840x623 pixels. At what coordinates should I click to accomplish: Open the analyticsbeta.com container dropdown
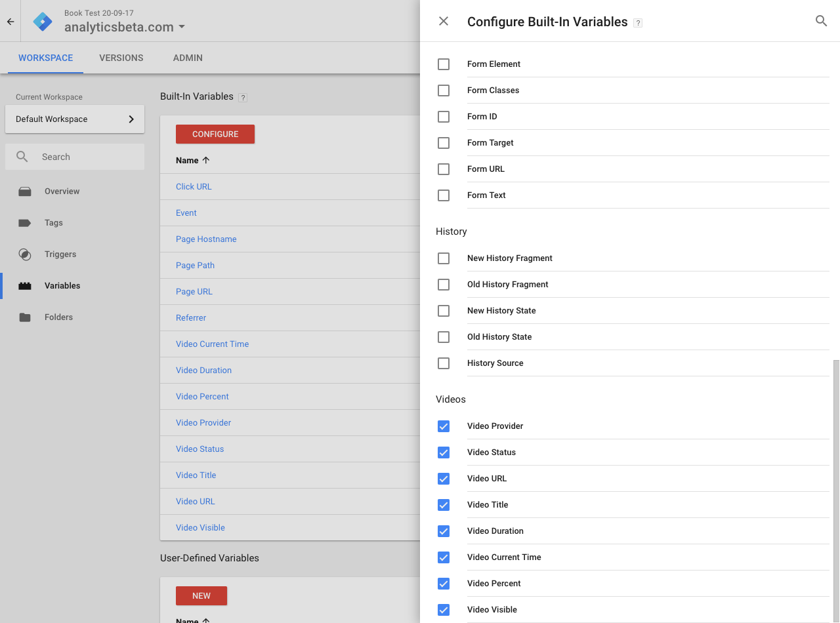coord(123,28)
